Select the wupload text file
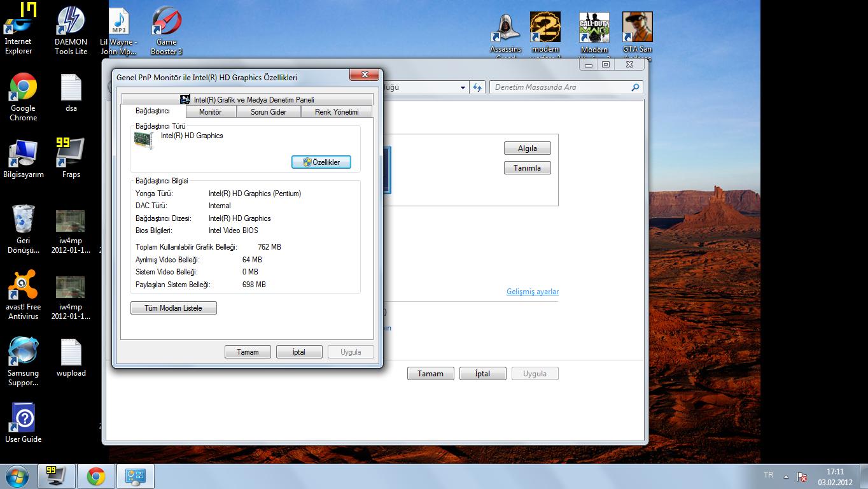Image resolution: width=868 pixels, height=489 pixels. coord(71,358)
